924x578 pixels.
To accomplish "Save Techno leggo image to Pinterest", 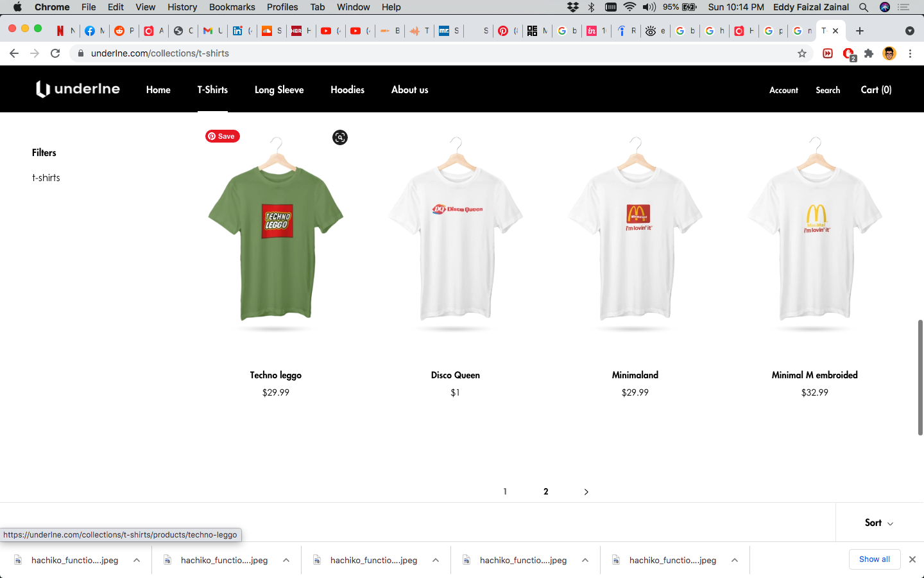I will pos(222,136).
